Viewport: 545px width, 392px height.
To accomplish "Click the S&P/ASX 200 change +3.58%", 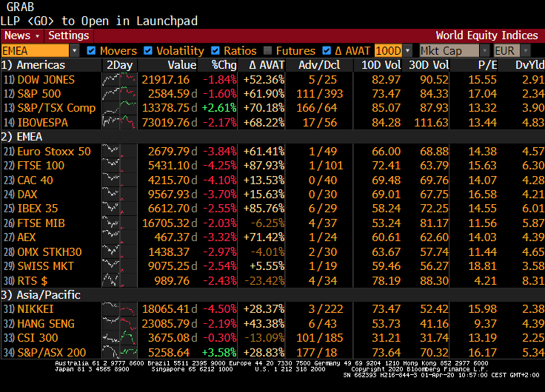I will pyautogui.click(x=219, y=352).
